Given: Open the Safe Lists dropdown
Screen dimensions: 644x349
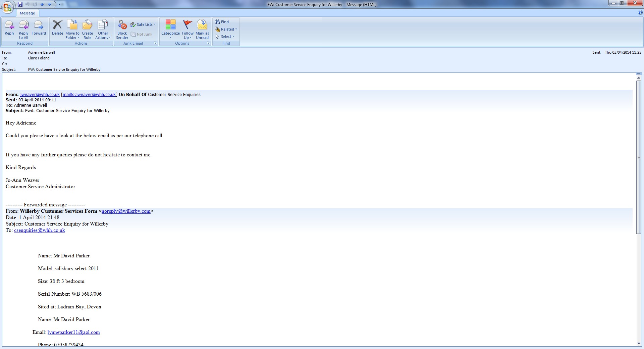Looking at the screenshot, I should pyautogui.click(x=143, y=24).
